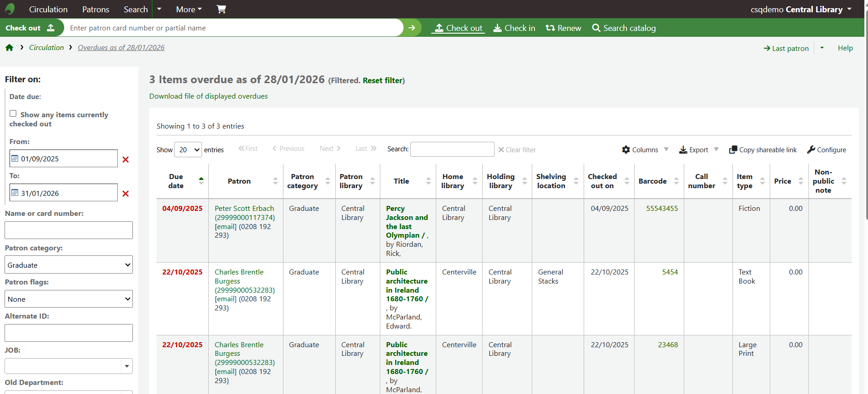Expand the Patron flags dropdown
Screen dimensions: 868x394
coord(69,299)
